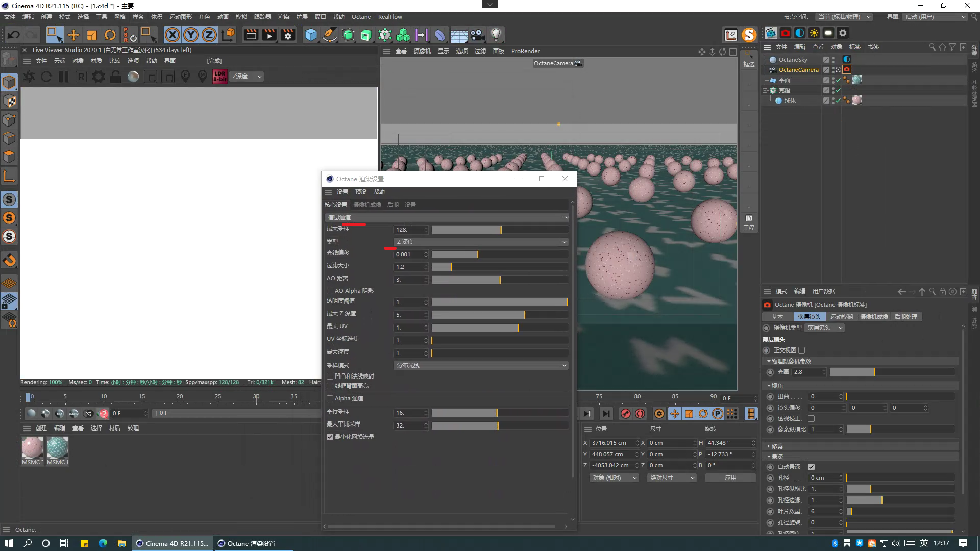Toggle visibility dots for OctaneSky object
Image resolution: width=980 pixels, height=551 pixels.
click(x=834, y=60)
